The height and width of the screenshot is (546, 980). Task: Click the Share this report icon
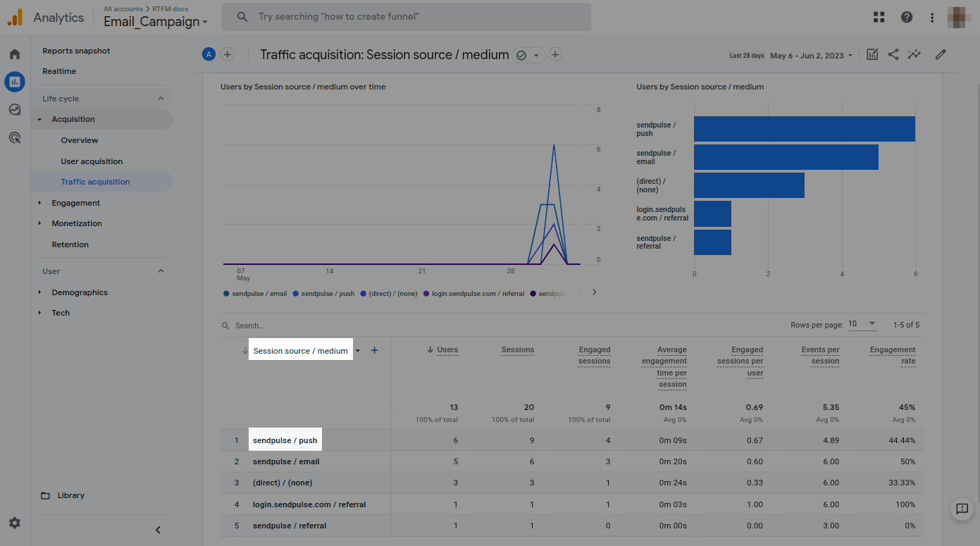pyautogui.click(x=893, y=55)
